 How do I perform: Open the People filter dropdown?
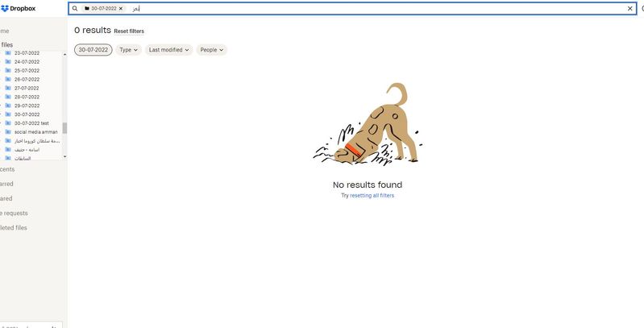(211, 50)
